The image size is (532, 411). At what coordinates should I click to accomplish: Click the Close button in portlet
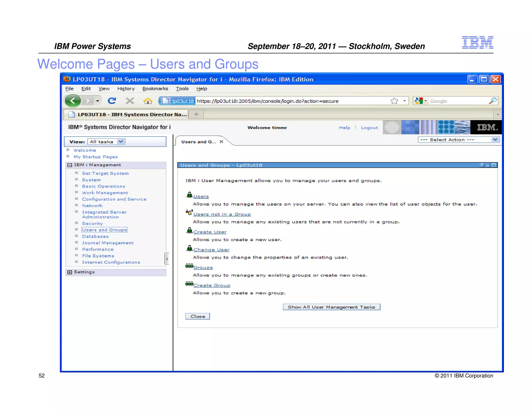click(198, 316)
